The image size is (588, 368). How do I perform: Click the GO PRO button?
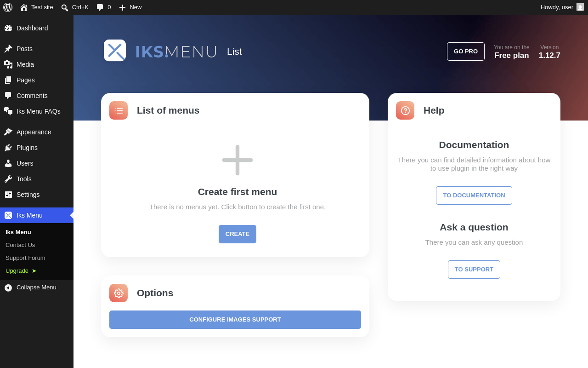point(466,52)
